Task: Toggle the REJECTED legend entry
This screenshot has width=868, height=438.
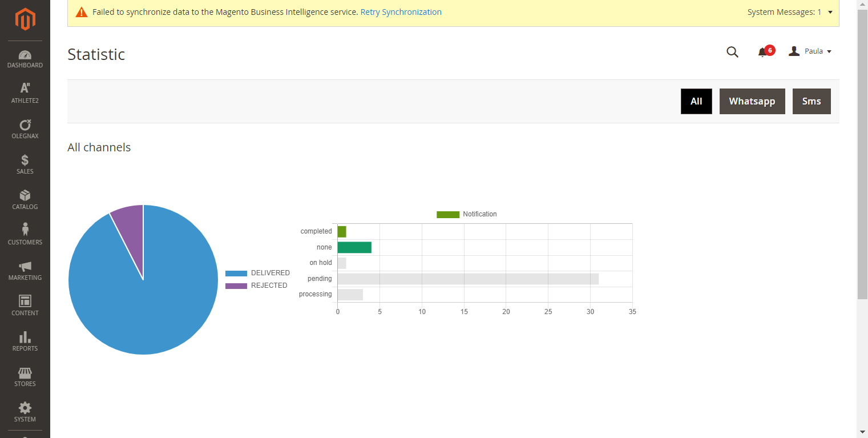Action: (x=257, y=286)
